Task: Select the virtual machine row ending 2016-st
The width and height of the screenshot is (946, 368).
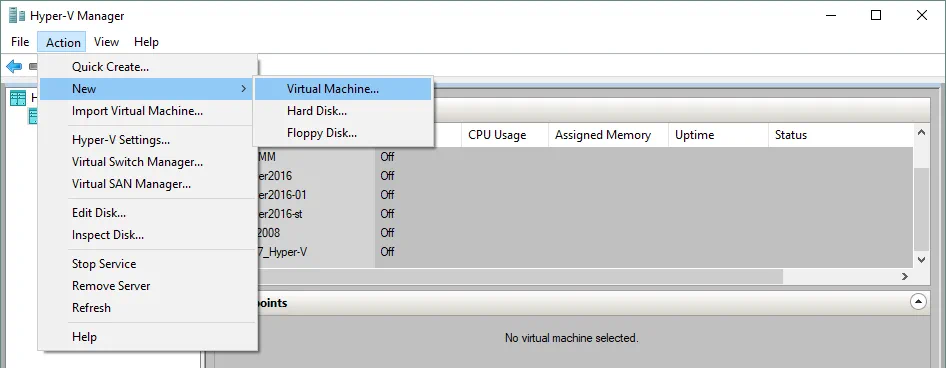Action: [584, 214]
